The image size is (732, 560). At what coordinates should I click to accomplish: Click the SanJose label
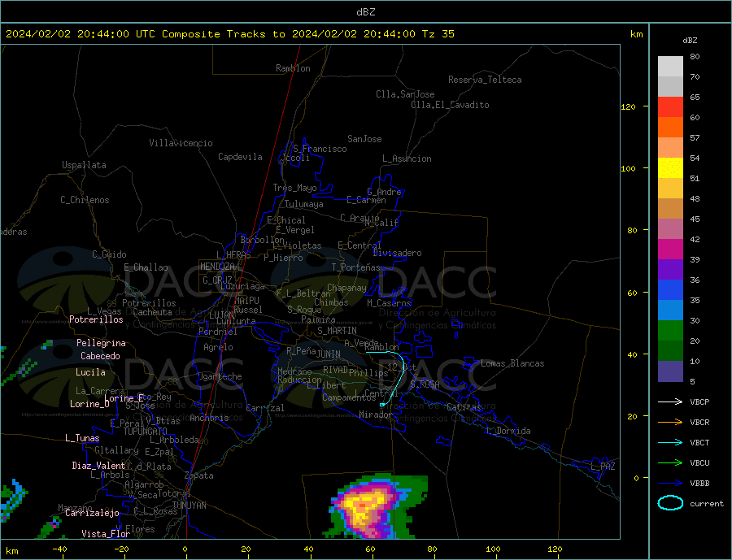pos(364,139)
